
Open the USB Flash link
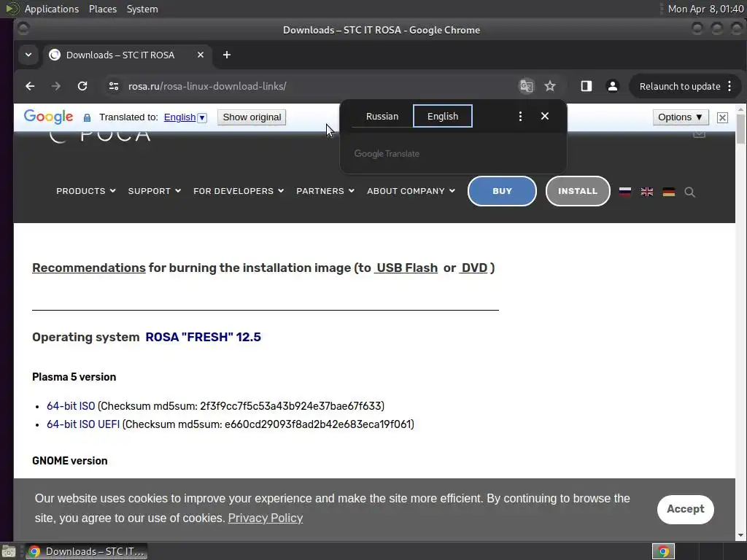pos(406,268)
